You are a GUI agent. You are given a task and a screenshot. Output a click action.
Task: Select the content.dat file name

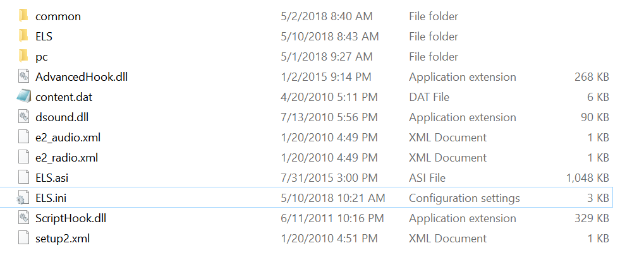coord(64,97)
